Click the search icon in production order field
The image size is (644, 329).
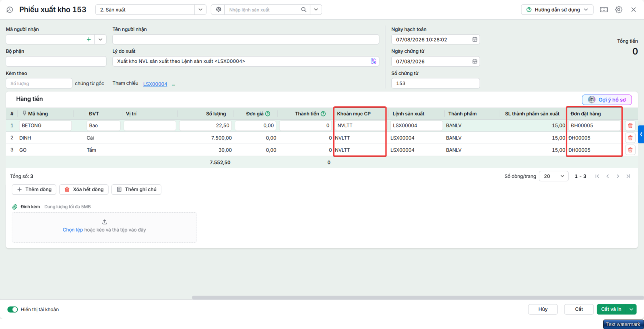304,10
